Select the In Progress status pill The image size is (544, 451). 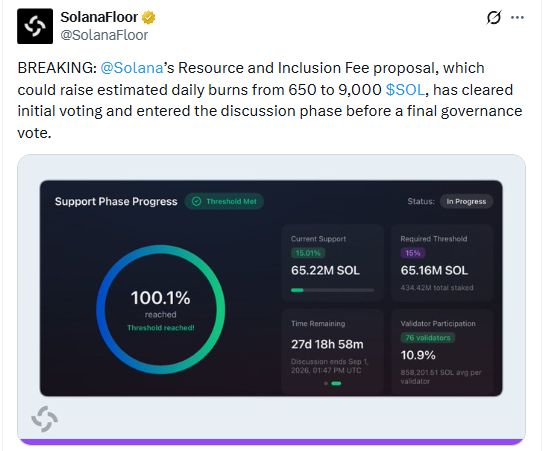coord(466,202)
